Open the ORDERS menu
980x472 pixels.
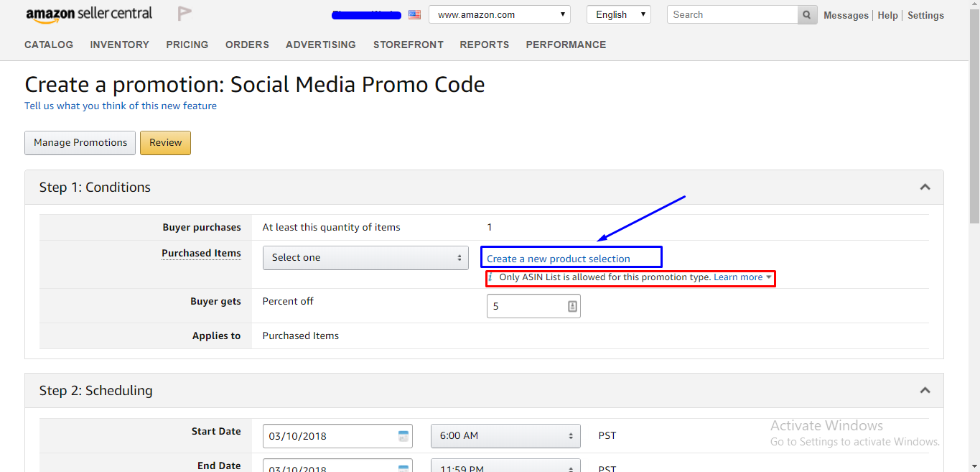coord(247,45)
